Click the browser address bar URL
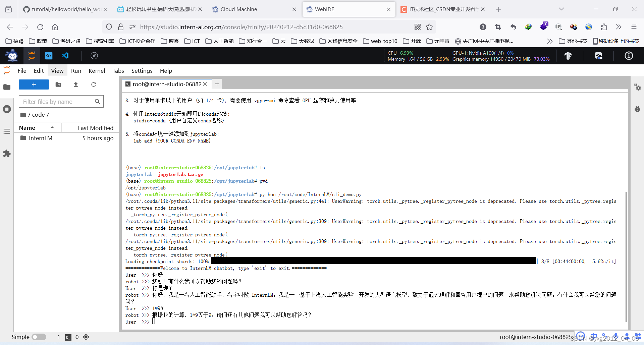This screenshot has height=345, width=644. pyautogui.click(x=241, y=27)
